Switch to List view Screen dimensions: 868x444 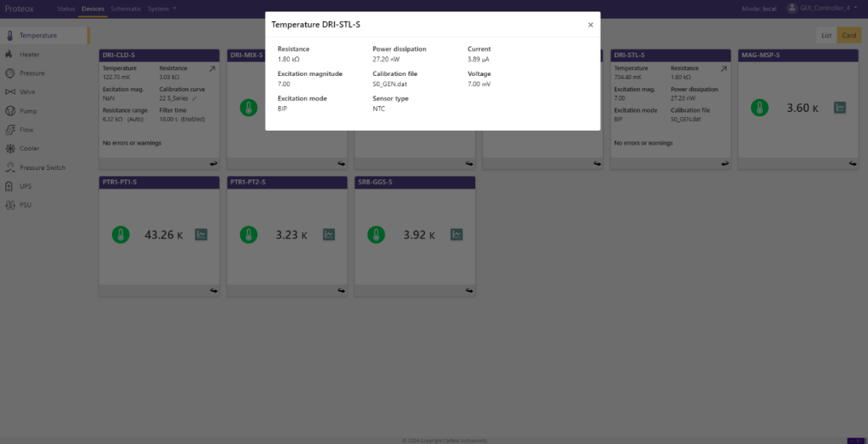(x=826, y=34)
